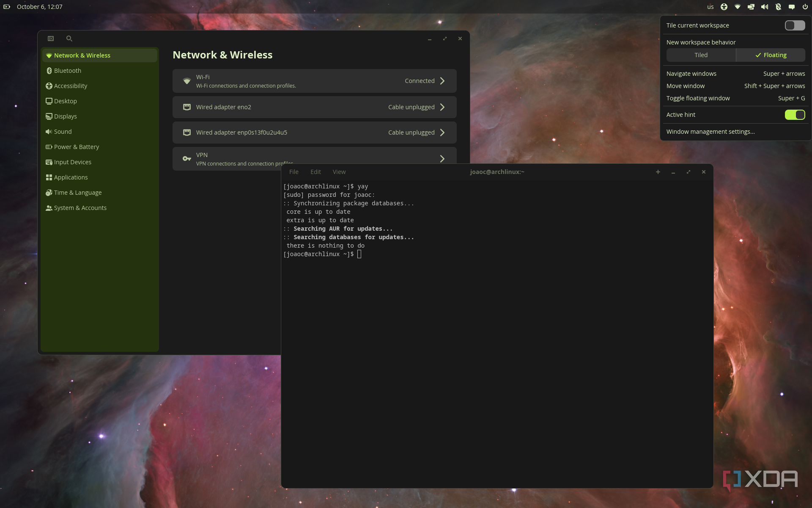Open the power menu icon
The width and height of the screenshot is (812, 508).
click(805, 7)
